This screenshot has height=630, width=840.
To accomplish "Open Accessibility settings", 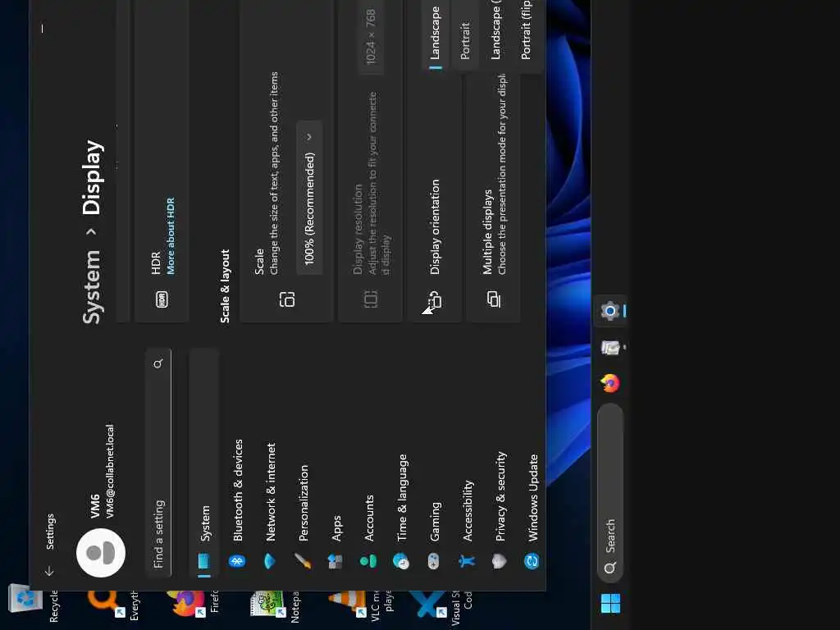I will click(467, 463).
